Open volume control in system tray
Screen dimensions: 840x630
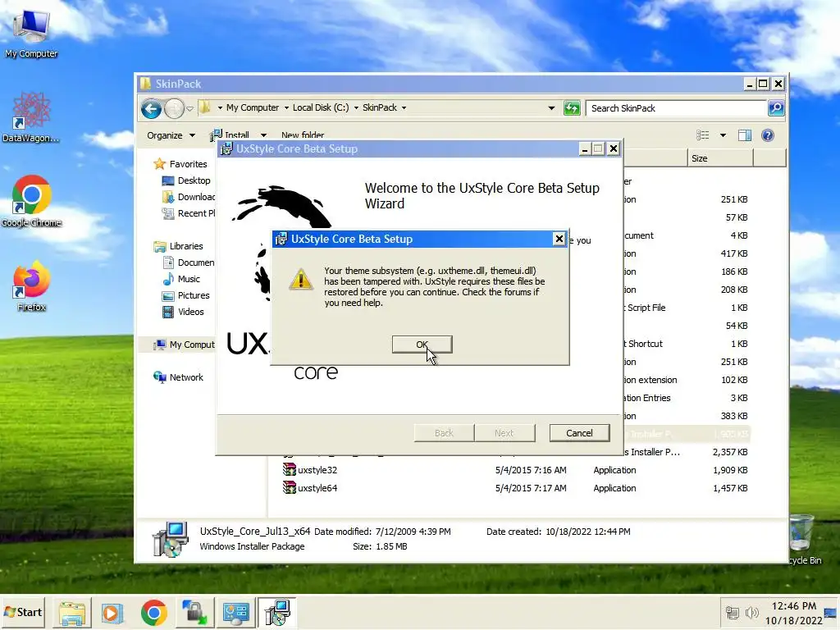coord(751,613)
